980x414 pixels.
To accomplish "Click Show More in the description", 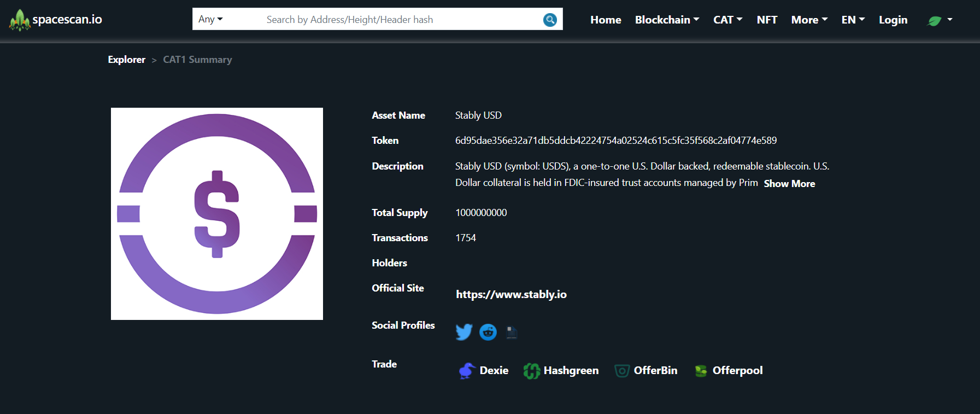I will (789, 184).
